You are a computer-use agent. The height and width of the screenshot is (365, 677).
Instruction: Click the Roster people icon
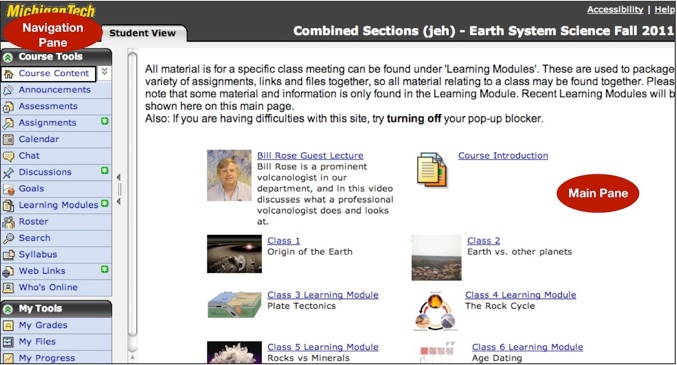pyautogui.click(x=8, y=222)
